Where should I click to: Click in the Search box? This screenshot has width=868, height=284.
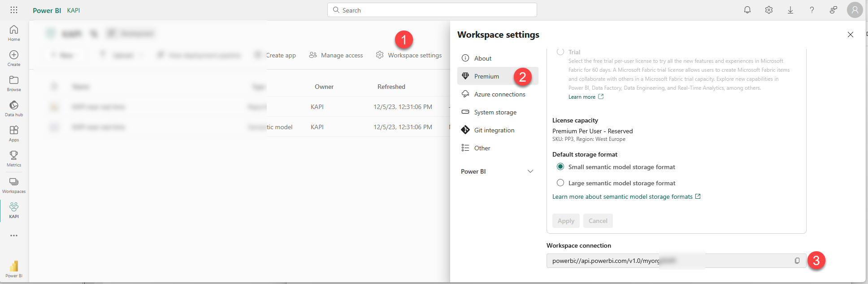[x=432, y=10]
